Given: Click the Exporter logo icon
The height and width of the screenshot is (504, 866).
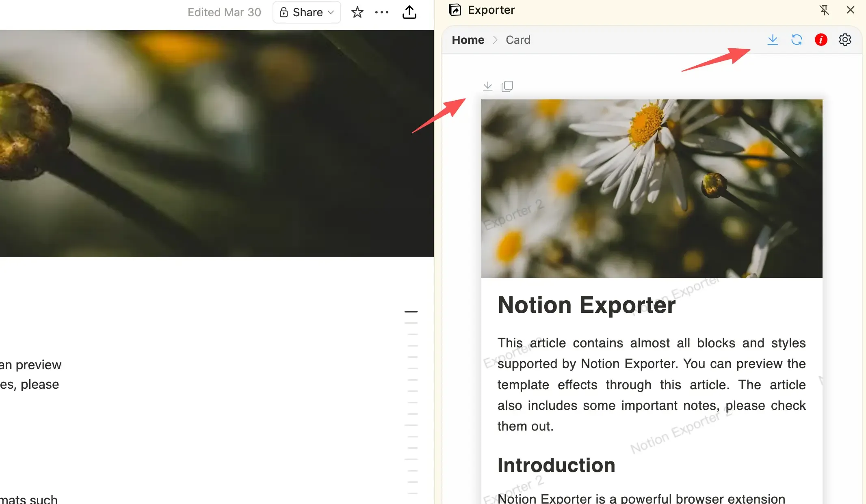Looking at the screenshot, I should [x=455, y=9].
